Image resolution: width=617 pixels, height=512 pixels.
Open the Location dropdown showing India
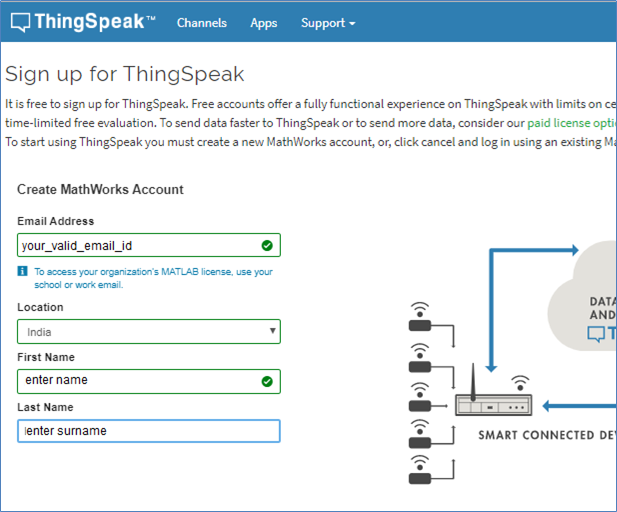(149, 331)
